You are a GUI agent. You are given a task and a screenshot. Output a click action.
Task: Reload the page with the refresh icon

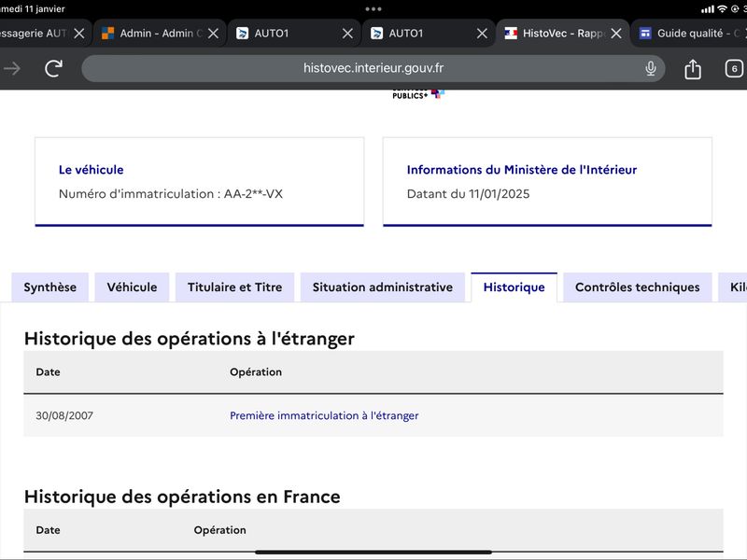(54, 68)
